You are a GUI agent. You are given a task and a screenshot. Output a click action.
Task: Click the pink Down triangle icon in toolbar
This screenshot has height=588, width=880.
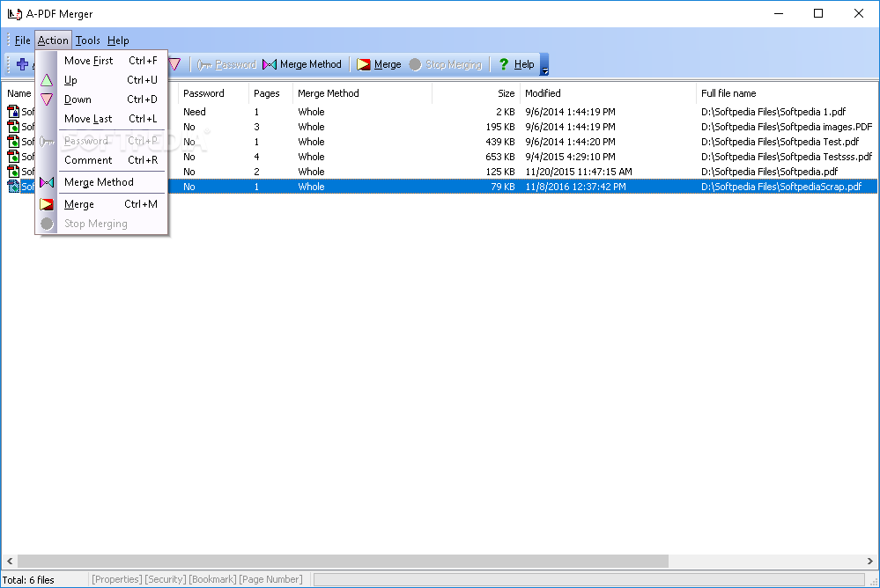point(174,64)
